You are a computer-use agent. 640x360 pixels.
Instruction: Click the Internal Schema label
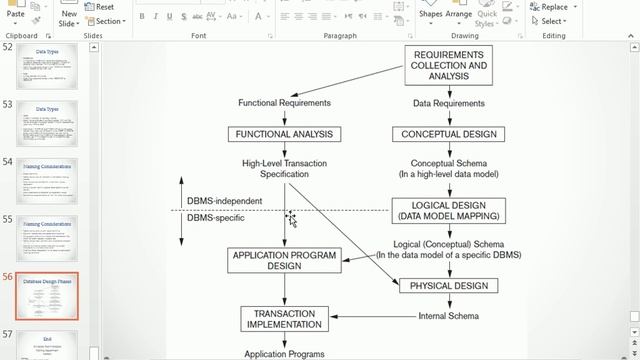(449, 316)
